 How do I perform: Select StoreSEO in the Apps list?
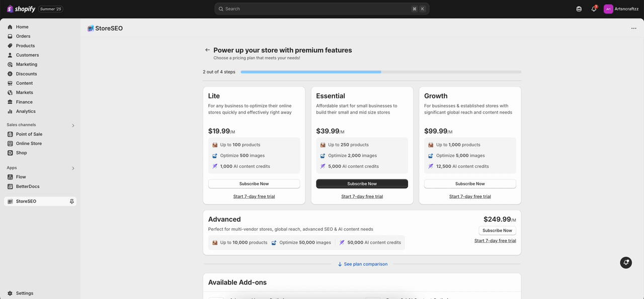click(x=40, y=202)
